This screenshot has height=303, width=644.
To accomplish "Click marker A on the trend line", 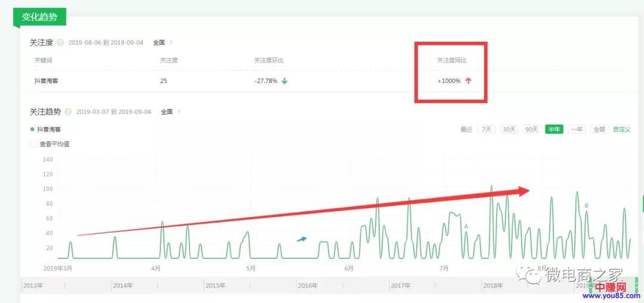I will pyautogui.click(x=466, y=227).
